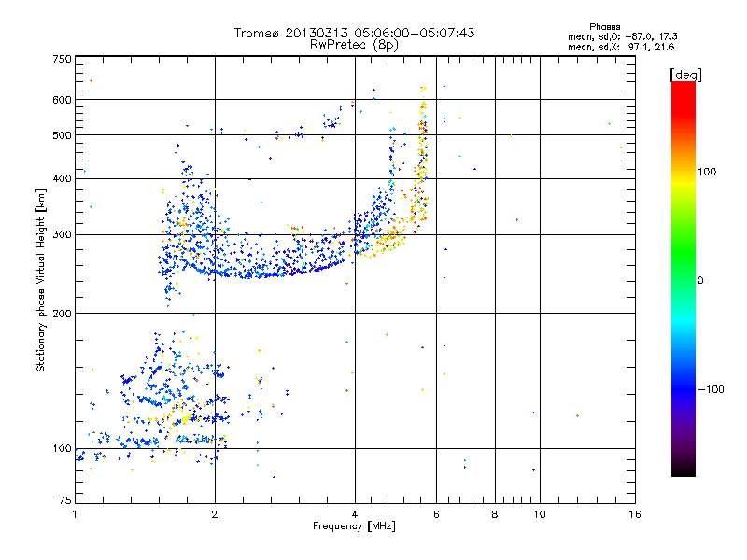Click the y-axis tick label "750"
Viewport: 747px width, 560px height.
[62, 59]
